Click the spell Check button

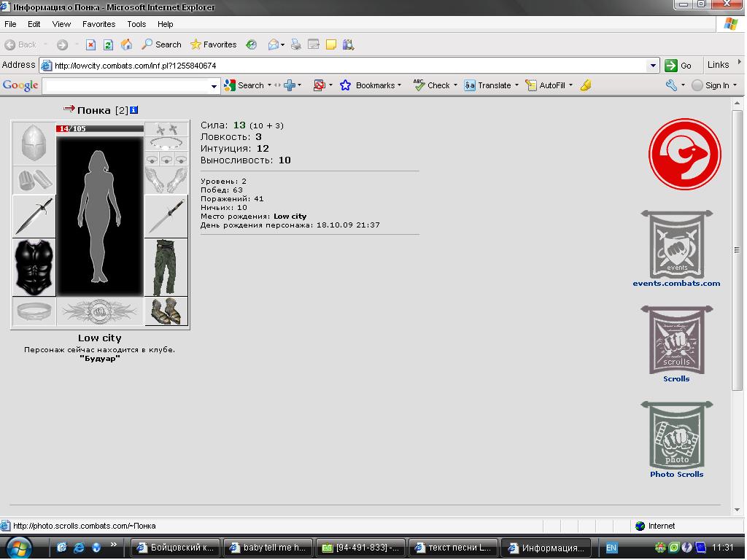tap(432, 86)
